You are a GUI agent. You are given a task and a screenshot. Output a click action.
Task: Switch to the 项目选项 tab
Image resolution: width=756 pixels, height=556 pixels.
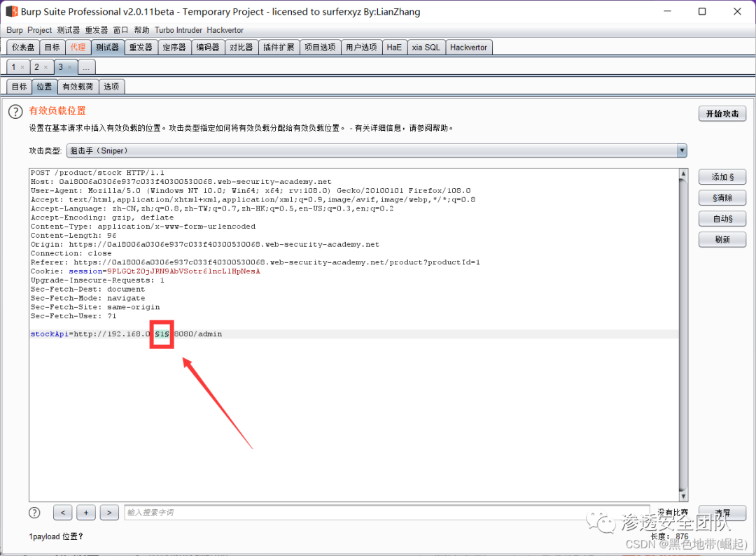point(320,48)
